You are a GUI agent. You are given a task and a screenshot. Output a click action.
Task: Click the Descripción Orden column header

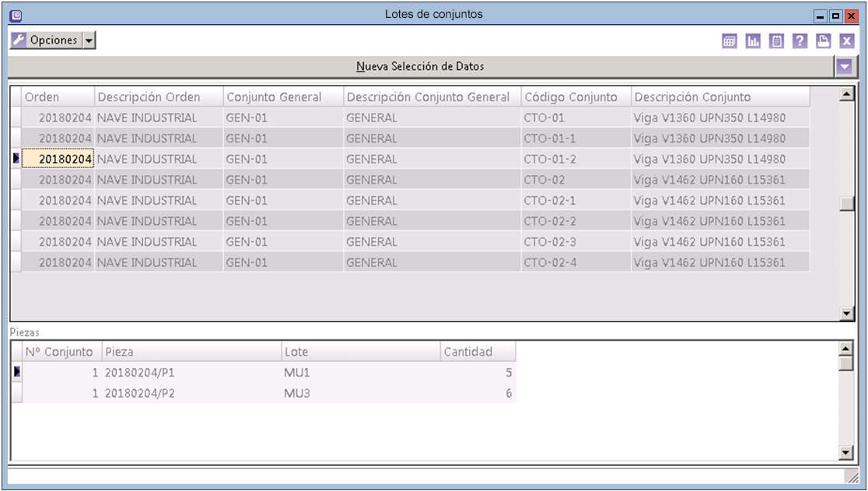(149, 97)
